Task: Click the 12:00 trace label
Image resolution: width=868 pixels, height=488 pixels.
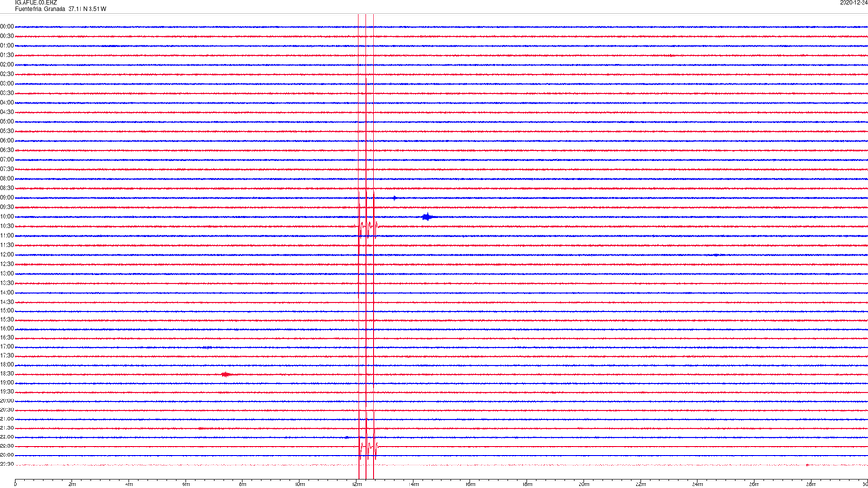Action: [6, 255]
